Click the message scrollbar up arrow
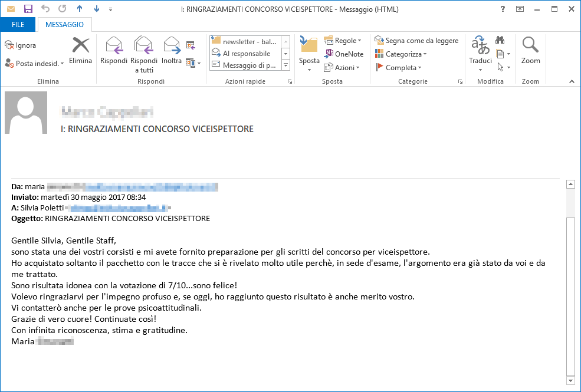The image size is (581, 392). pos(570,184)
